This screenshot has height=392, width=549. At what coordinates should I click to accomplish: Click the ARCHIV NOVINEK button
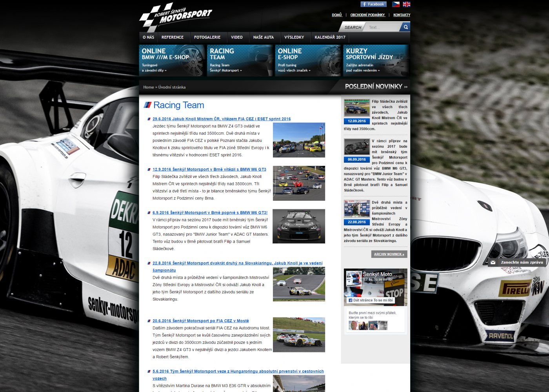click(389, 254)
